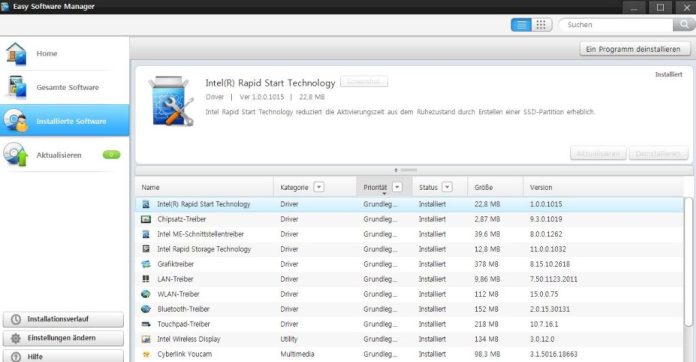The width and height of the screenshot is (696, 362).
Task: Sort by the Name column header
Action: pyautogui.click(x=205, y=187)
